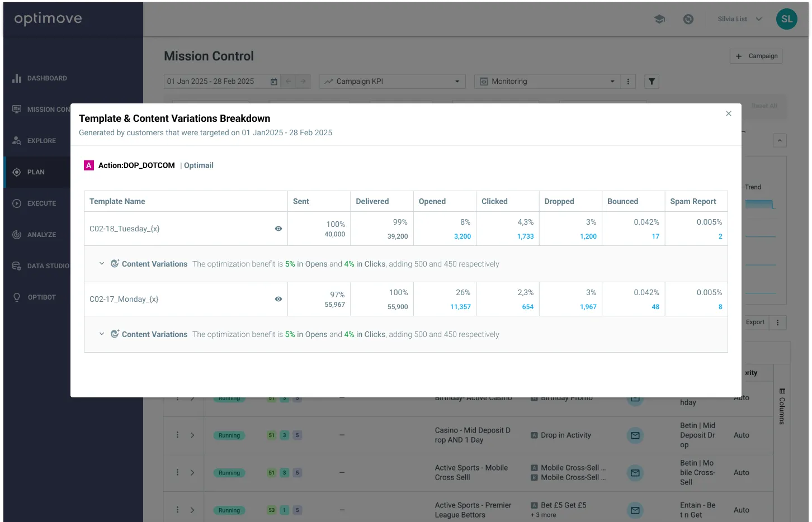The width and height of the screenshot is (812, 522).
Task: Click the filter funnel icon
Action: (x=652, y=82)
